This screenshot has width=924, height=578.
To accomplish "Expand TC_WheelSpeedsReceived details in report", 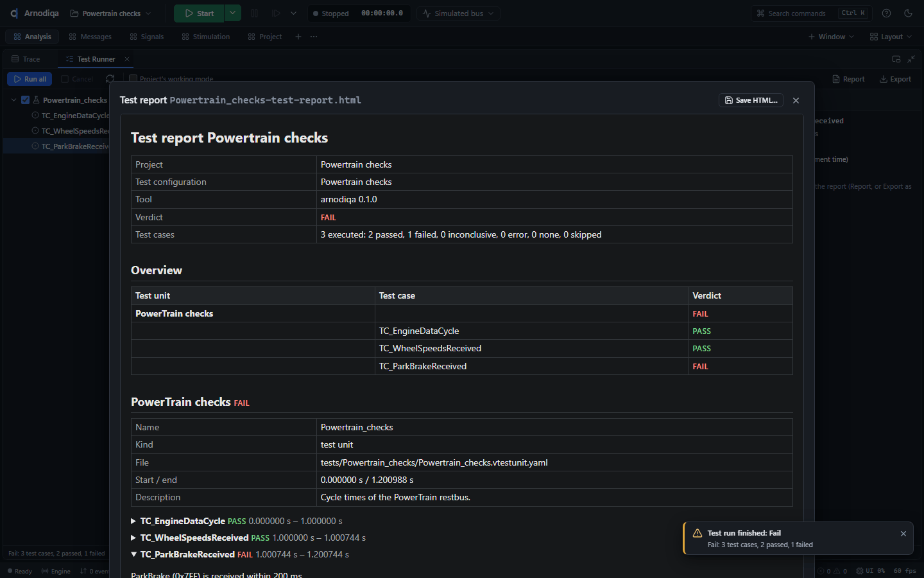I will (x=133, y=538).
